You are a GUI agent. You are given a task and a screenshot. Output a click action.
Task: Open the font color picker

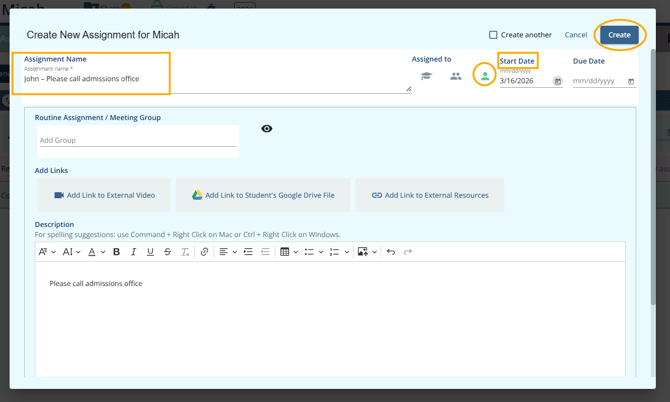95,252
